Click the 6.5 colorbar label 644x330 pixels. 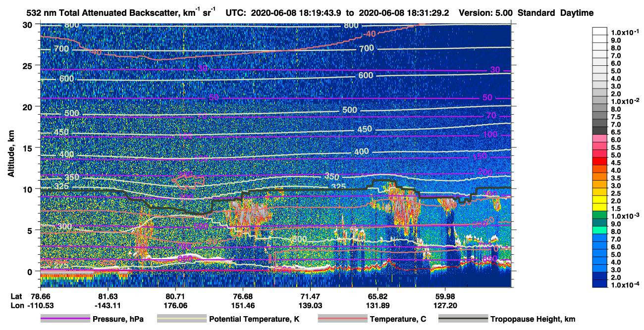point(616,132)
